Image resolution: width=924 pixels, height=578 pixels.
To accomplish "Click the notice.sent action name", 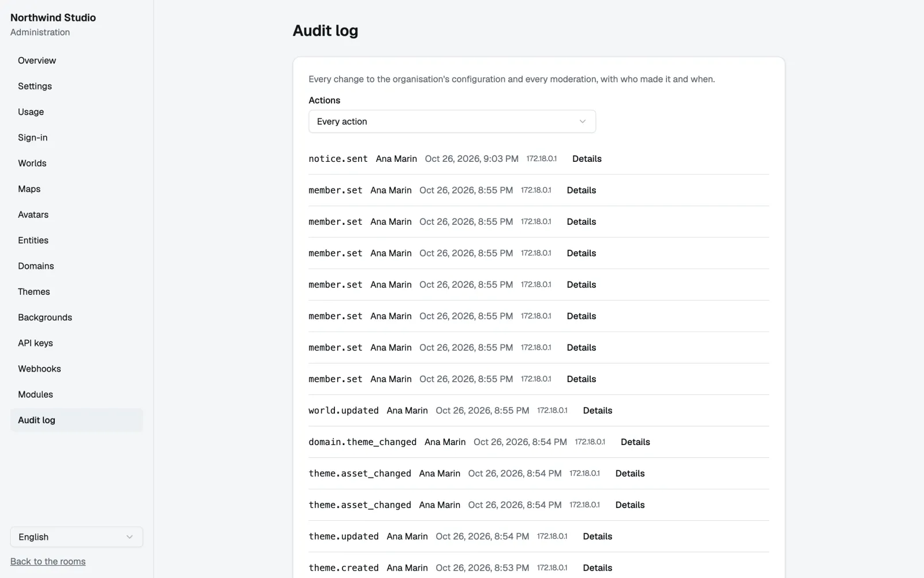I will tap(338, 159).
